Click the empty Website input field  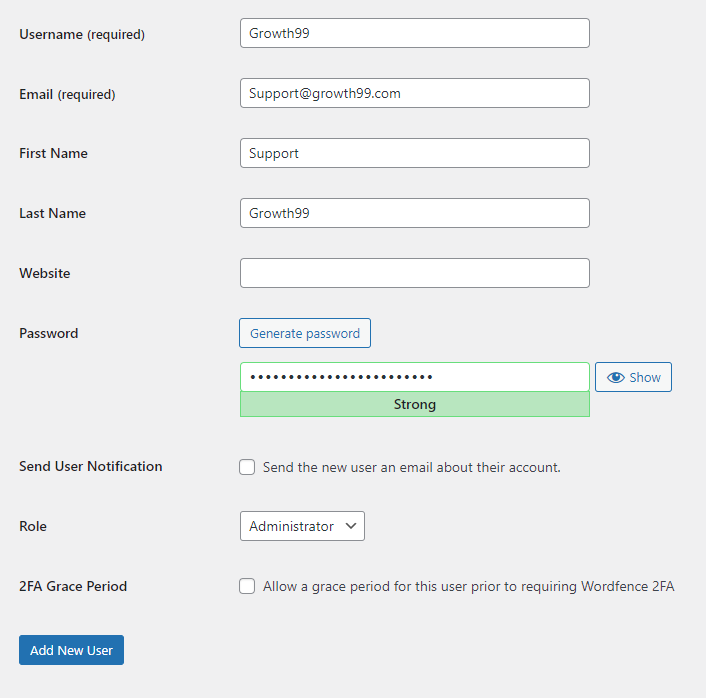tap(414, 273)
